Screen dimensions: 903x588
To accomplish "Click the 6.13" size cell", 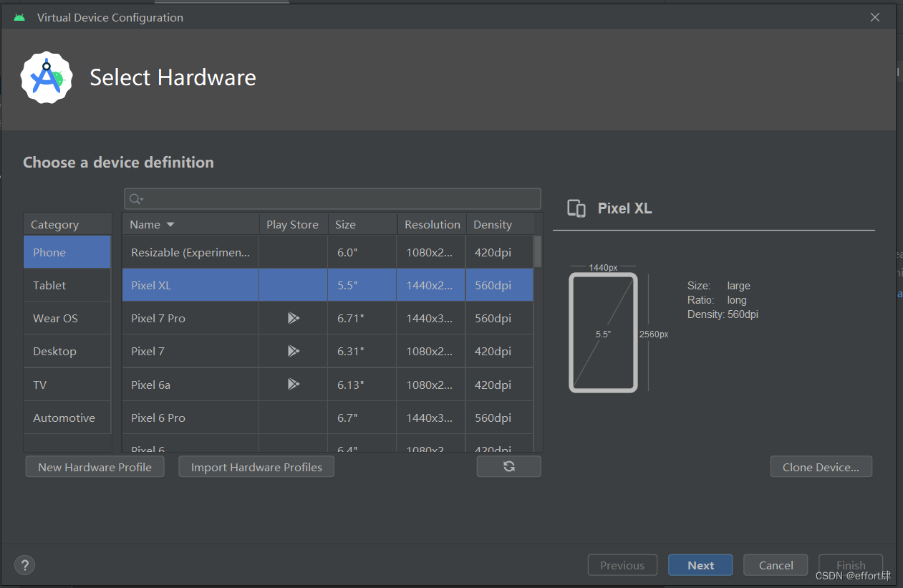I will tap(362, 385).
